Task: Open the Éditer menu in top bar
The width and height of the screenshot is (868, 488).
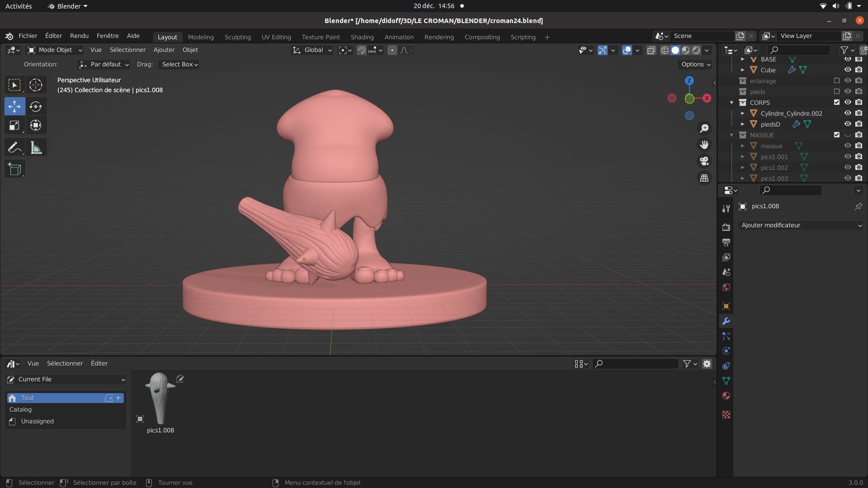Action: pyautogui.click(x=53, y=36)
